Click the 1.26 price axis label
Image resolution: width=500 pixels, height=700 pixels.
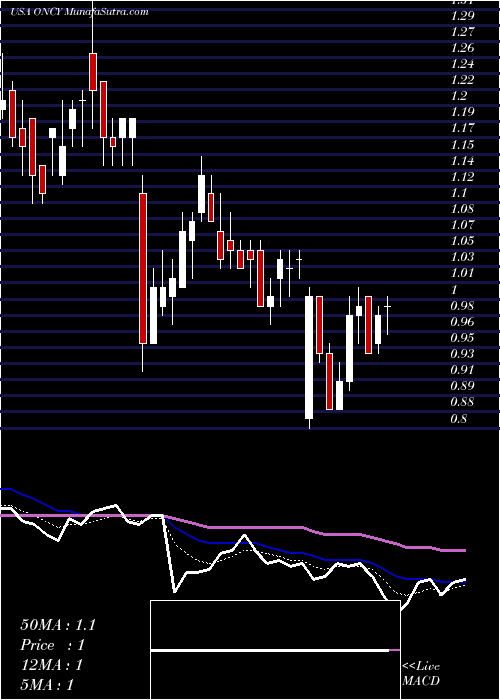[x=462, y=48]
